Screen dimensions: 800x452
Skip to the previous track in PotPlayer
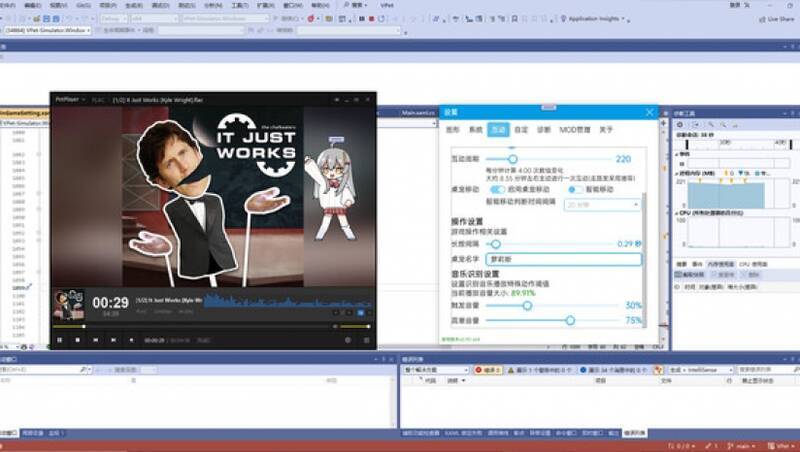[96, 340]
